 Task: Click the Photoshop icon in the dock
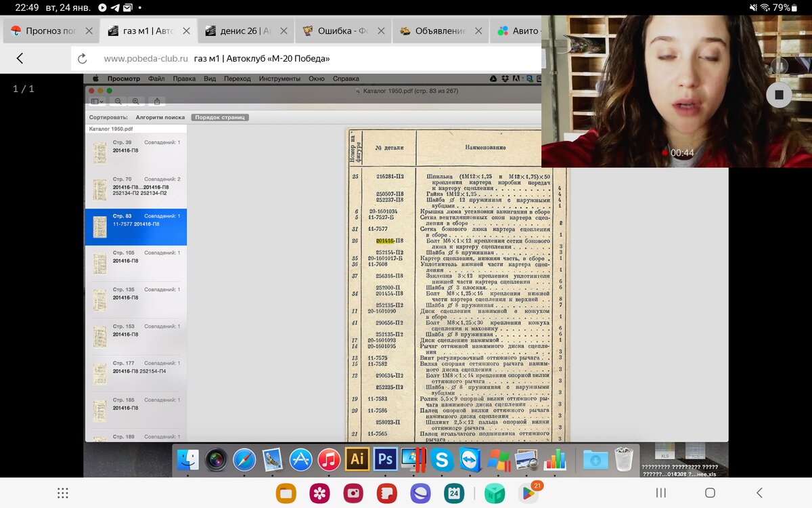(385, 459)
